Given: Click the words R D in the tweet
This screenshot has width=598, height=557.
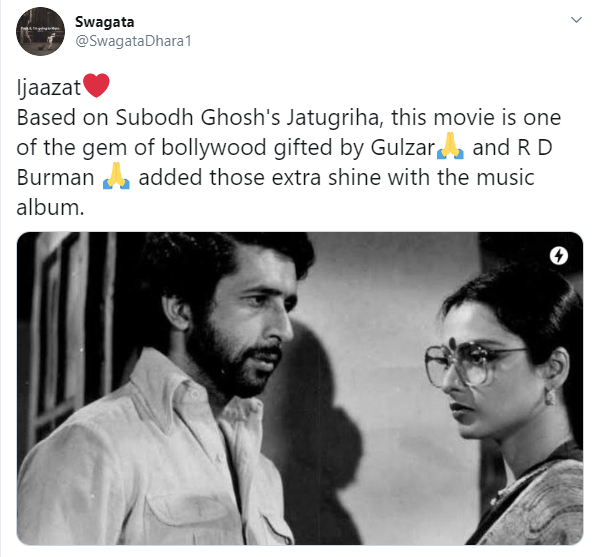Looking at the screenshot, I should click(535, 148).
